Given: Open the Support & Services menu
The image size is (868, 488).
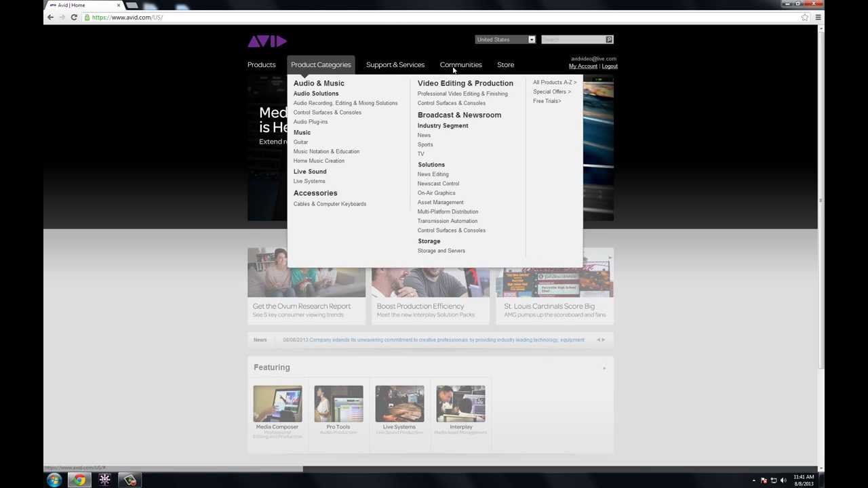Looking at the screenshot, I should (395, 64).
